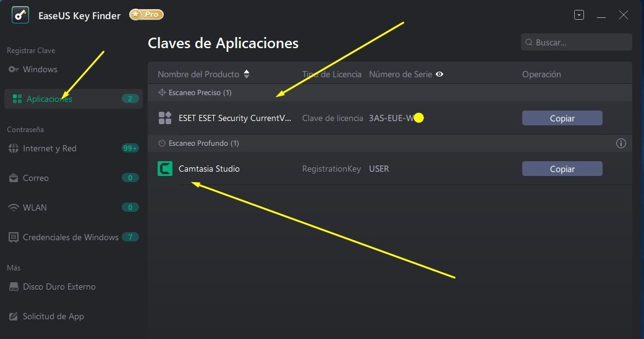
Task: Click the globe icon beside Internet y Red
Action: pos(14,148)
